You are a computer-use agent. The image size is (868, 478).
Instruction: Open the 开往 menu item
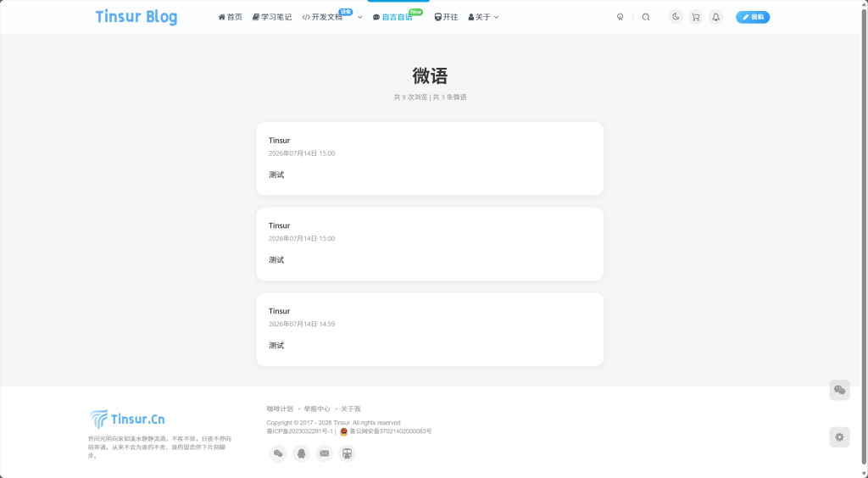tap(446, 17)
